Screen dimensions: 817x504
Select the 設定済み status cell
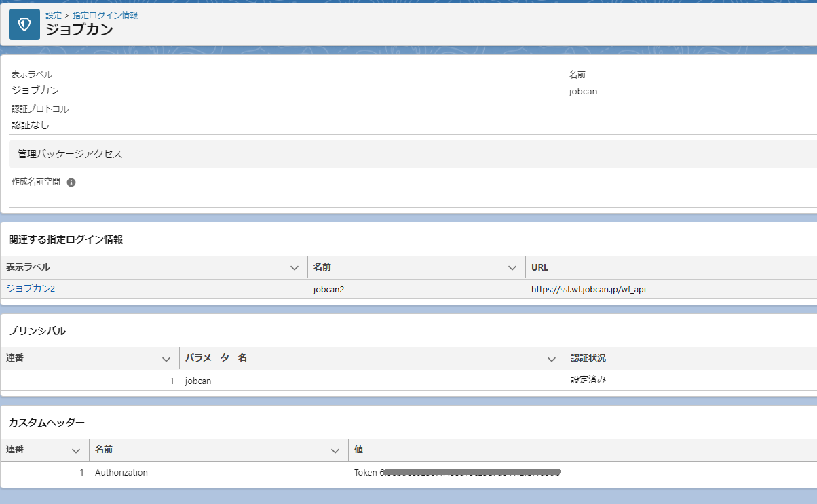click(691, 380)
